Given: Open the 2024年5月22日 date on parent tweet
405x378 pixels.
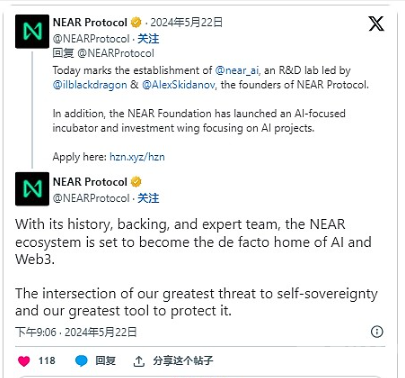Looking at the screenshot, I should (186, 22).
